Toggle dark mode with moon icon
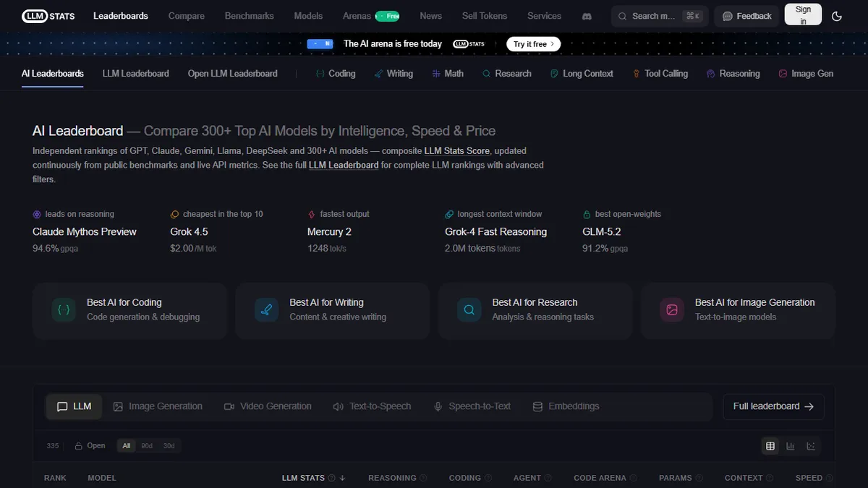This screenshot has width=868, height=488. tap(837, 16)
